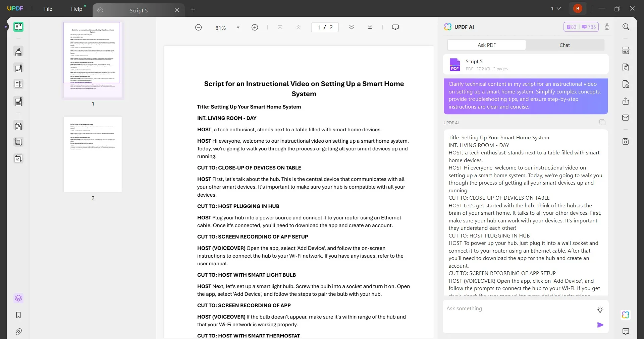
Task: Switch to the Chat tab
Action: [565, 45]
